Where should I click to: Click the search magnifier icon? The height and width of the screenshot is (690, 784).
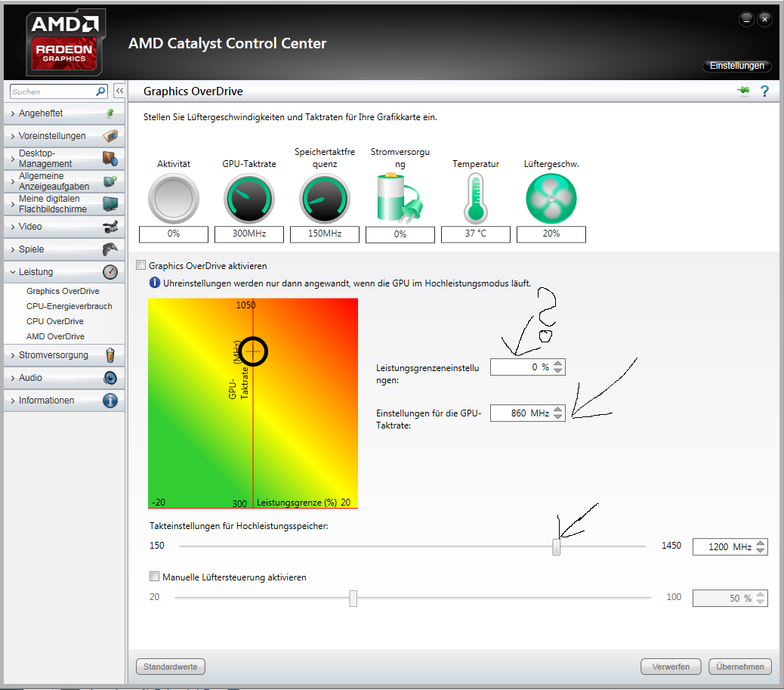pyautogui.click(x=100, y=91)
